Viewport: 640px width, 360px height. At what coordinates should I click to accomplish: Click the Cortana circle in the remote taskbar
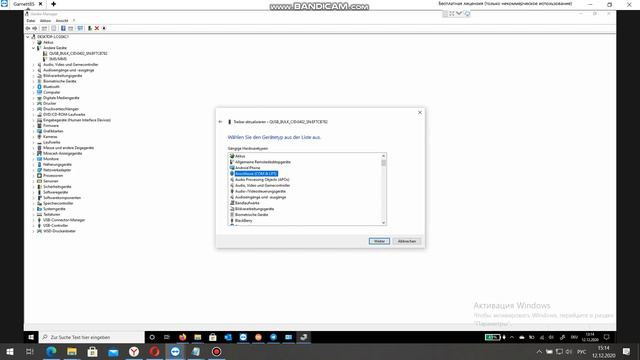tap(152, 337)
